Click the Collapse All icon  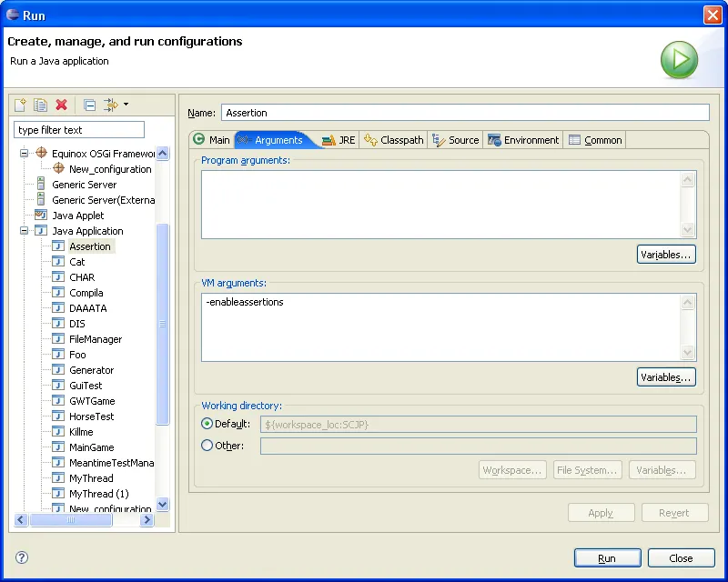pyautogui.click(x=89, y=105)
